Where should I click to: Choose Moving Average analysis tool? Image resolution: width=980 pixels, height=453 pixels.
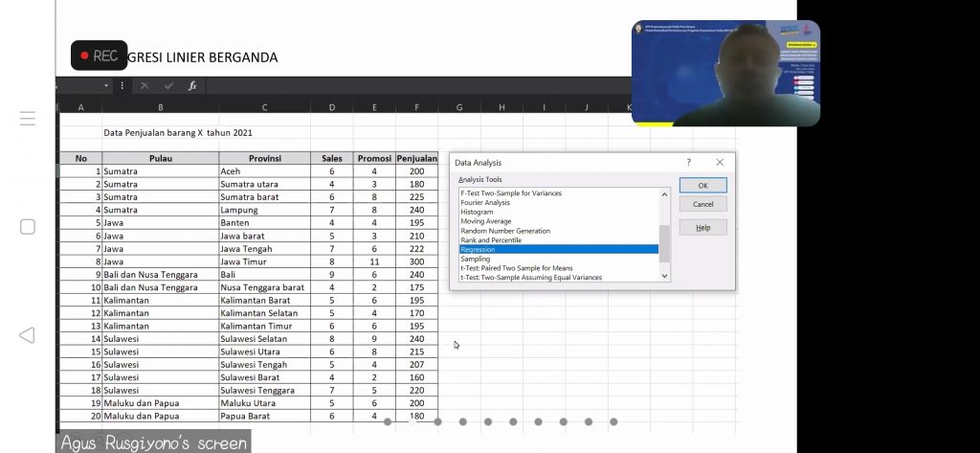point(558,221)
